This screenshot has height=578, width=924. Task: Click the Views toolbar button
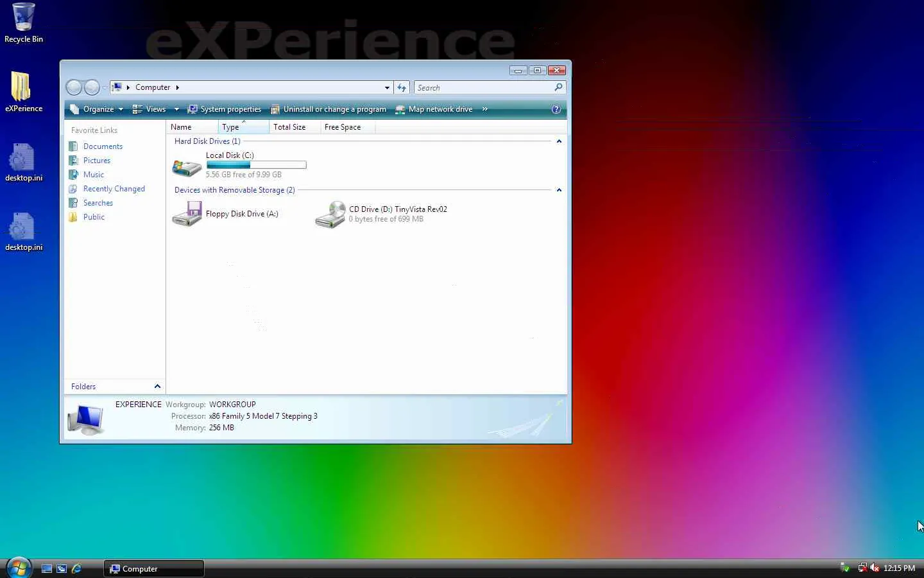tap(149, 109)
